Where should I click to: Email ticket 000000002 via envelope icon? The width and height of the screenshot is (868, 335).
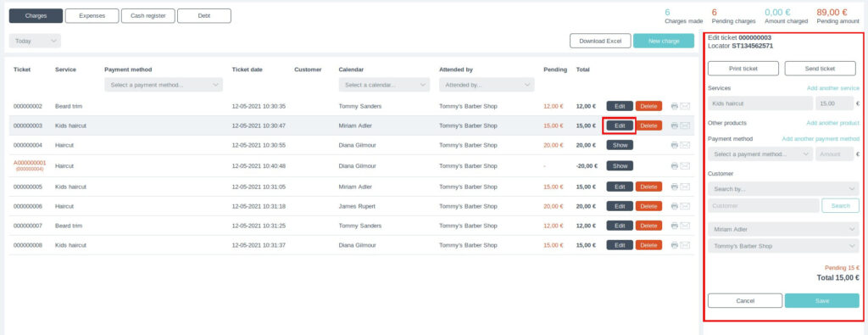pyautogui.click(x=685, y=106)
